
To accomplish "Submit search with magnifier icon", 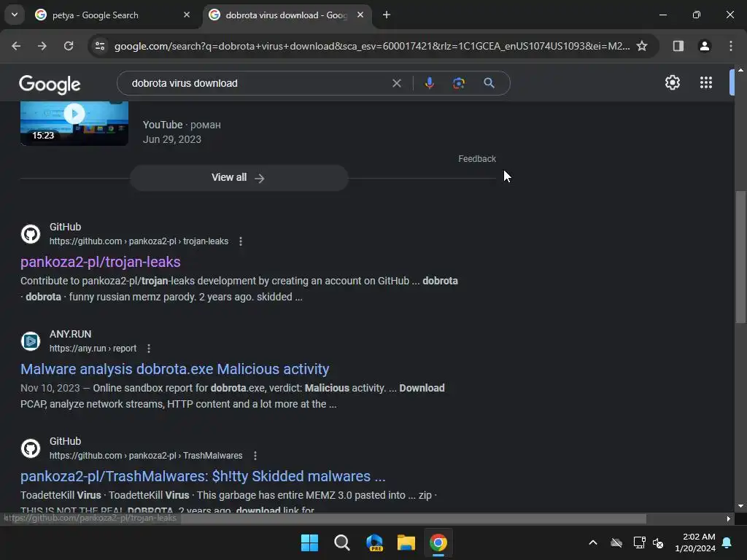I will (x=489, y=83).
